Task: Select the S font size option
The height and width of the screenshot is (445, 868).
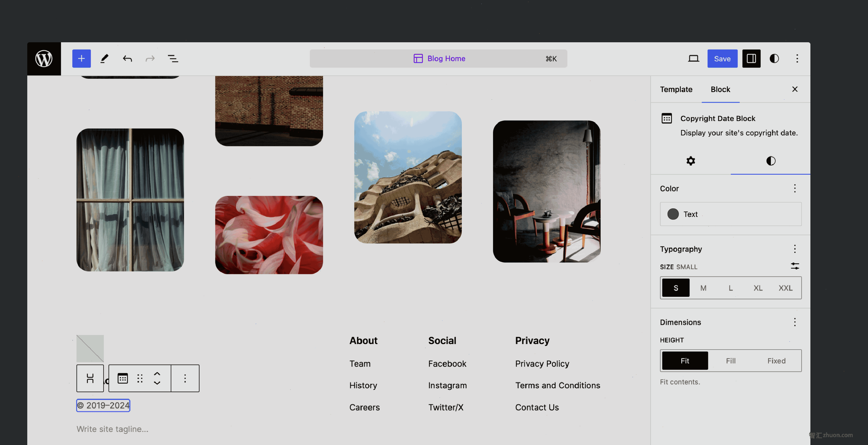Action: [675, 288]
